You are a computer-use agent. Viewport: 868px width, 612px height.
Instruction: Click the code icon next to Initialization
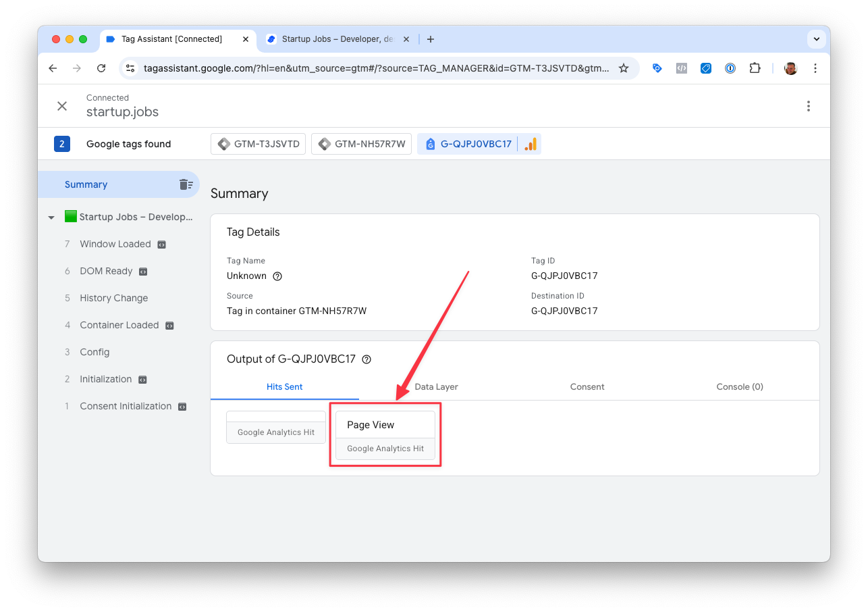click(142, 380)
